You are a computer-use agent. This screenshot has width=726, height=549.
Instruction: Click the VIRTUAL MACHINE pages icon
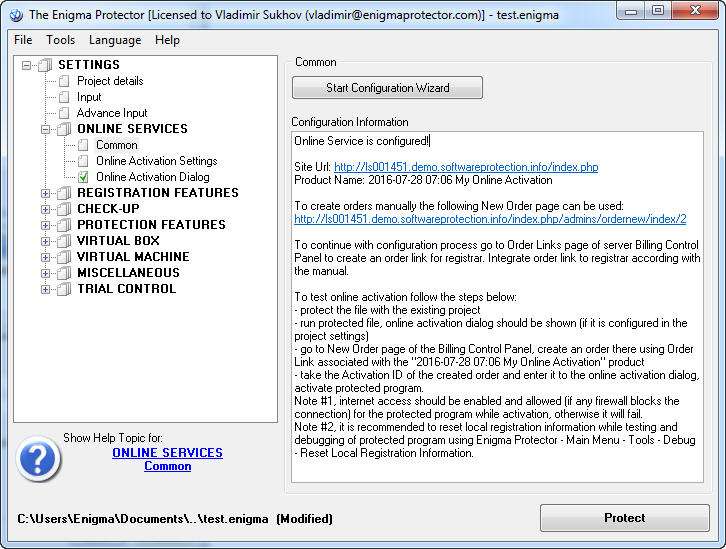click(x=64, y=256)
